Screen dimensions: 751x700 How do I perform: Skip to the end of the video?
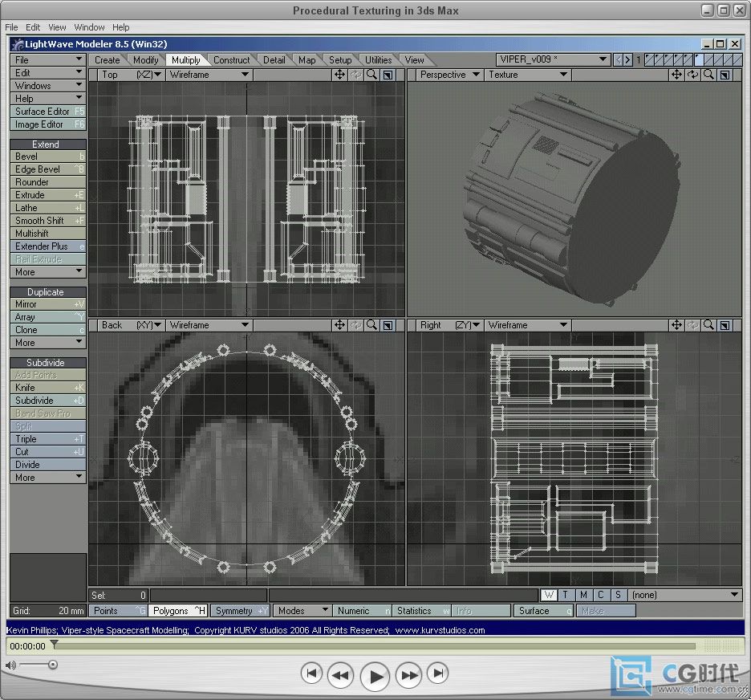pos(438,674)
